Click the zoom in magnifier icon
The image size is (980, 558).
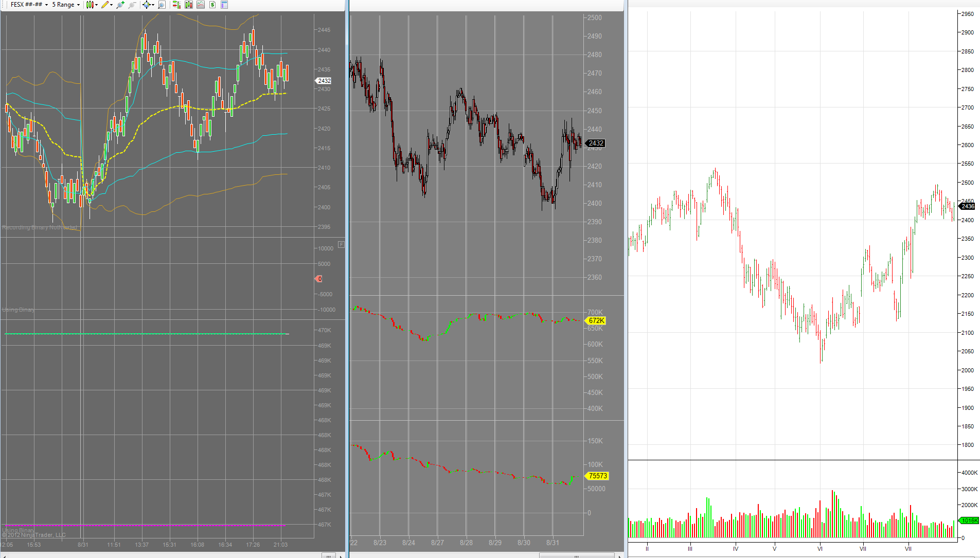(x=120, y=5)
